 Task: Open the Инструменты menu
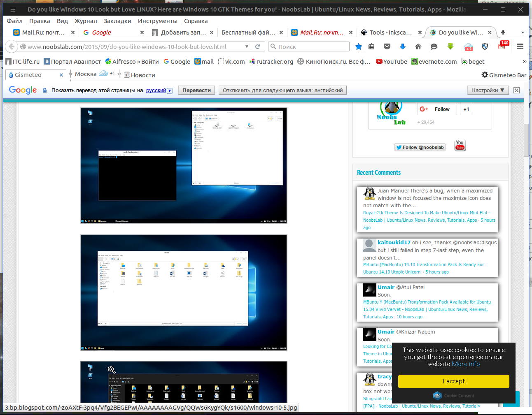coord(158,21)
